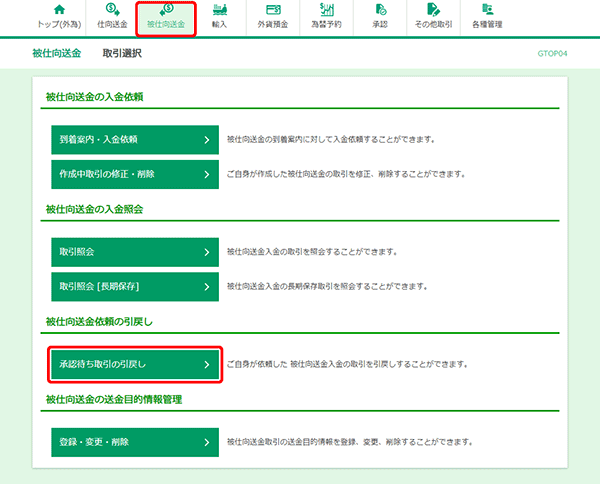Click the chevron on 作成中取引の修正・削除
The width and height of the screenshot is (600, 484).
click(x=207, y=174)
